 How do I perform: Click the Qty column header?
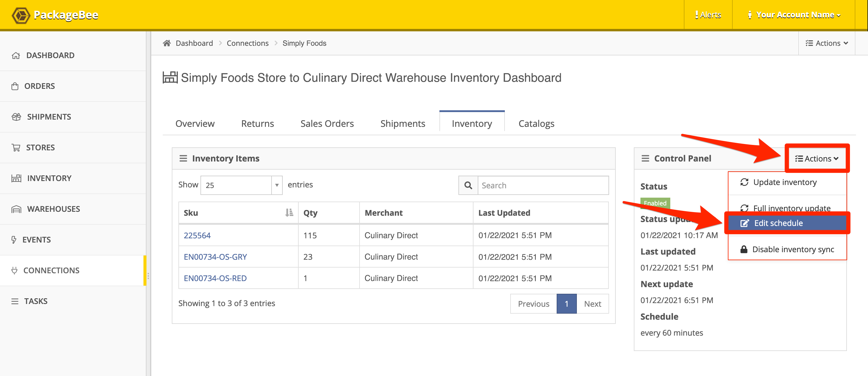(x=329, y=213)
